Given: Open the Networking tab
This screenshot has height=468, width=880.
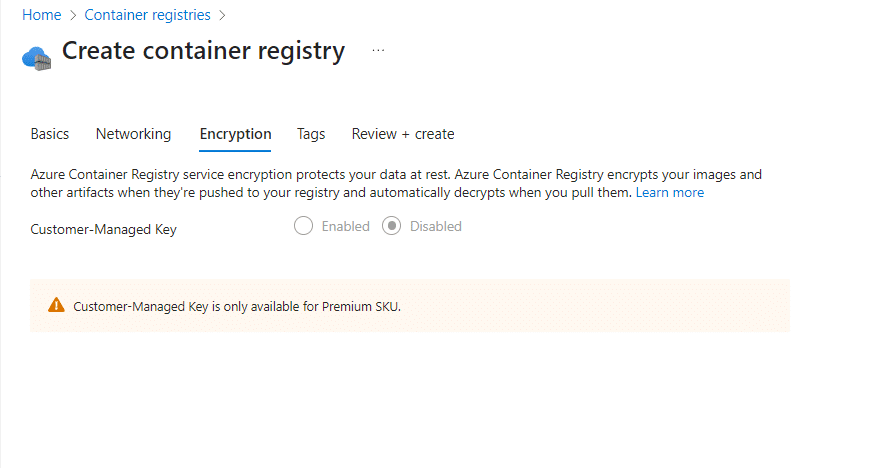Looking at the screenshot, I should (133, 134).
